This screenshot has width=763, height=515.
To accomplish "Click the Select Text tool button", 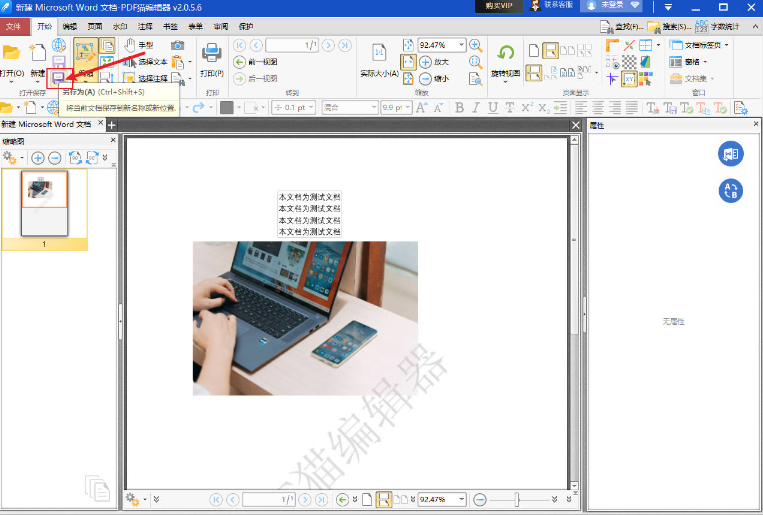I will 145,62.
